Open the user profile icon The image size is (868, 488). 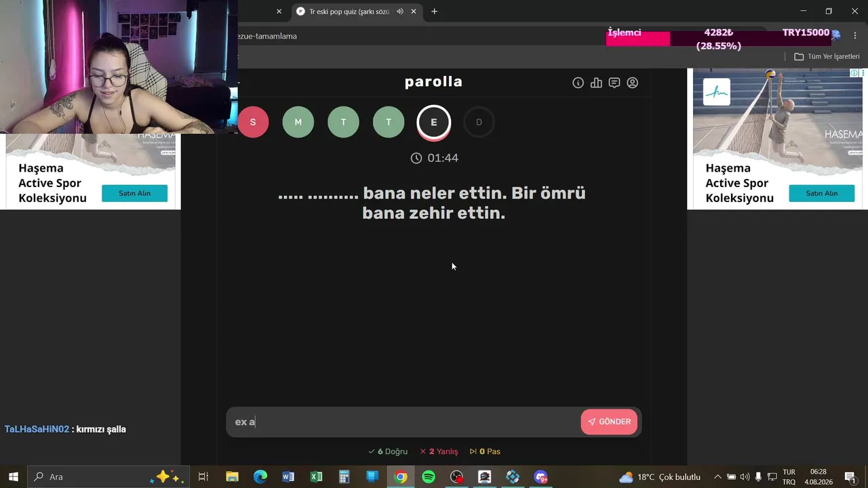[633, 83]
